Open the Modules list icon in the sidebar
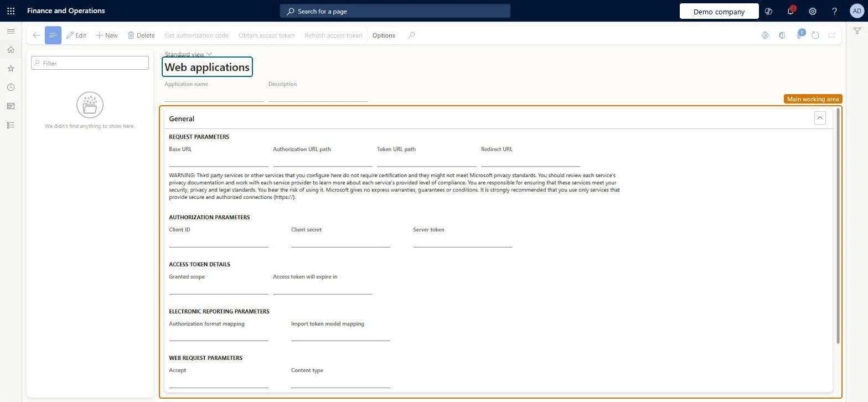This screenshot has width=868, height=402. pos(11,125)
